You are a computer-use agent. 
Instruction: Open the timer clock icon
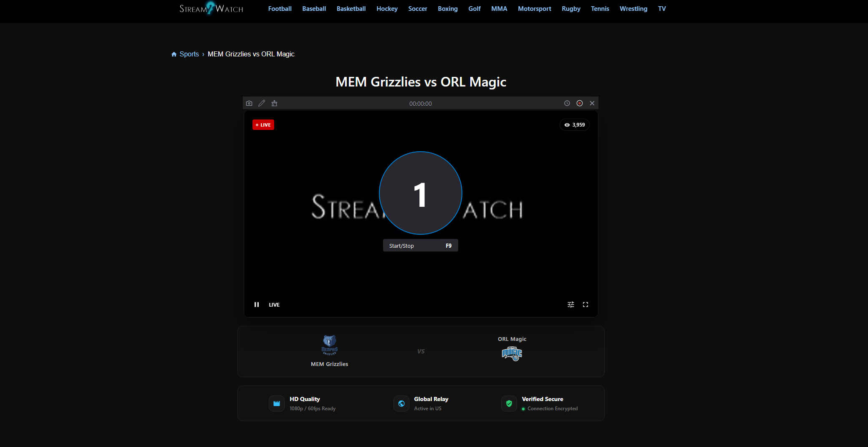[x=567, y=103]
